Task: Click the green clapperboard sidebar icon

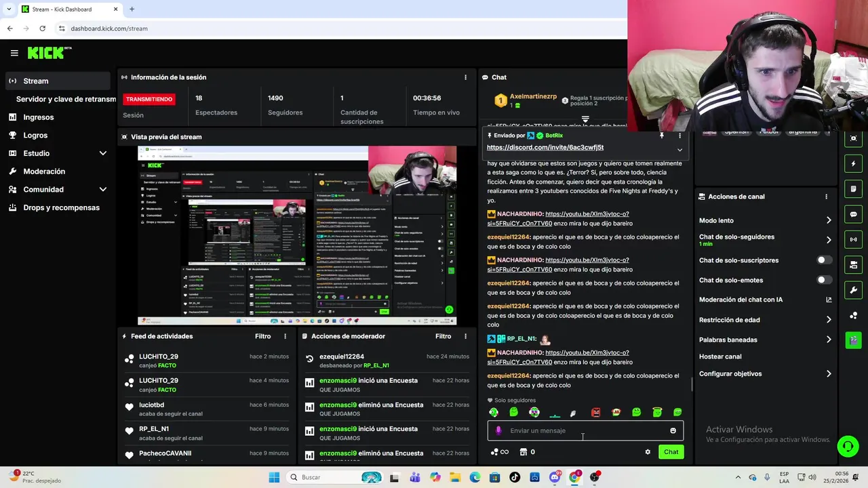Action: point(853,340)
